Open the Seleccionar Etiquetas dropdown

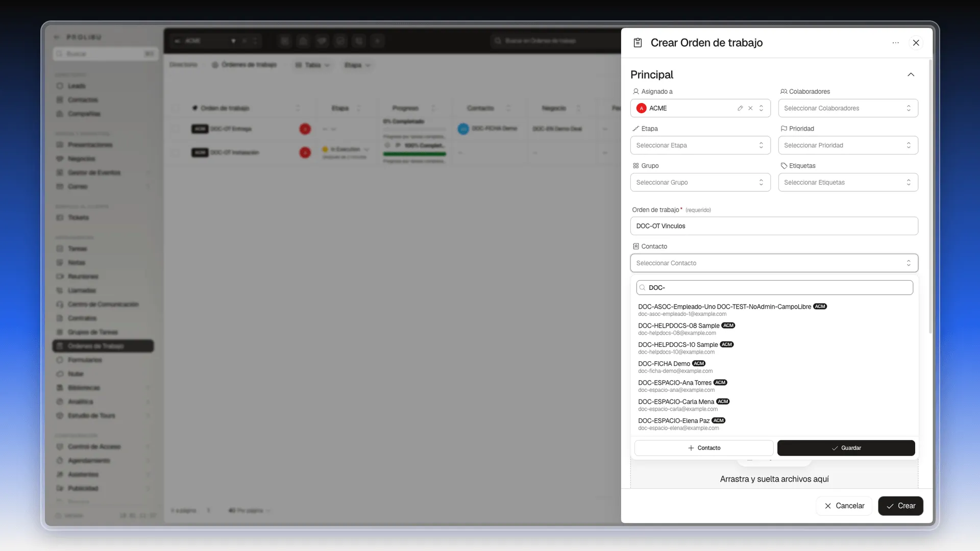pos(848,182)
